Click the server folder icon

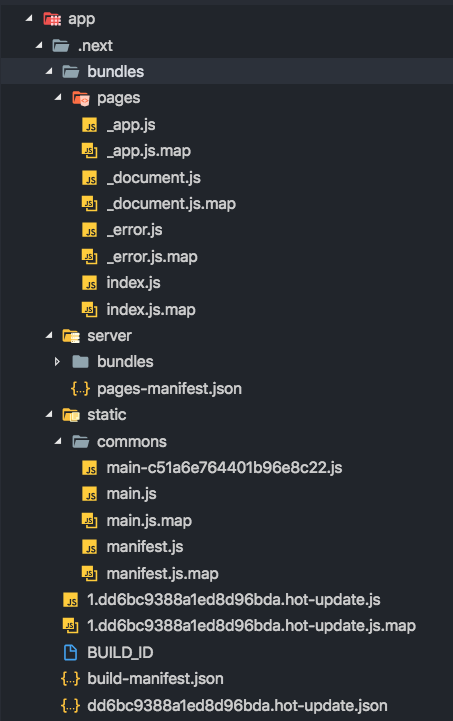coord(71,336)
